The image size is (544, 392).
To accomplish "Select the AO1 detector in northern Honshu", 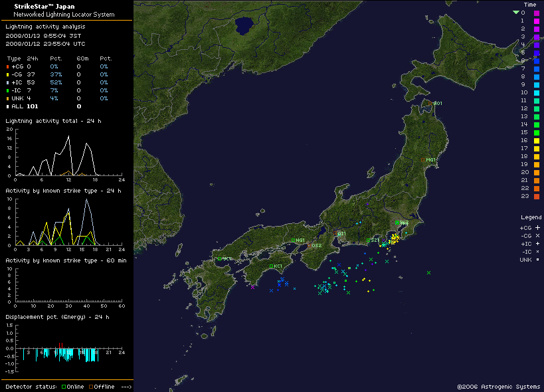I will 434,103.
